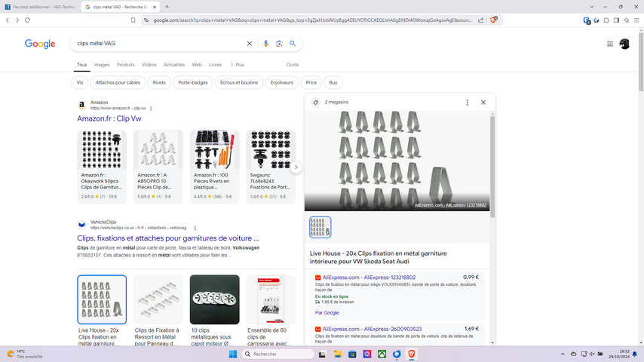644x362 pixels.
Task: Apply the Buy filter chip
Action: point(333,83)
